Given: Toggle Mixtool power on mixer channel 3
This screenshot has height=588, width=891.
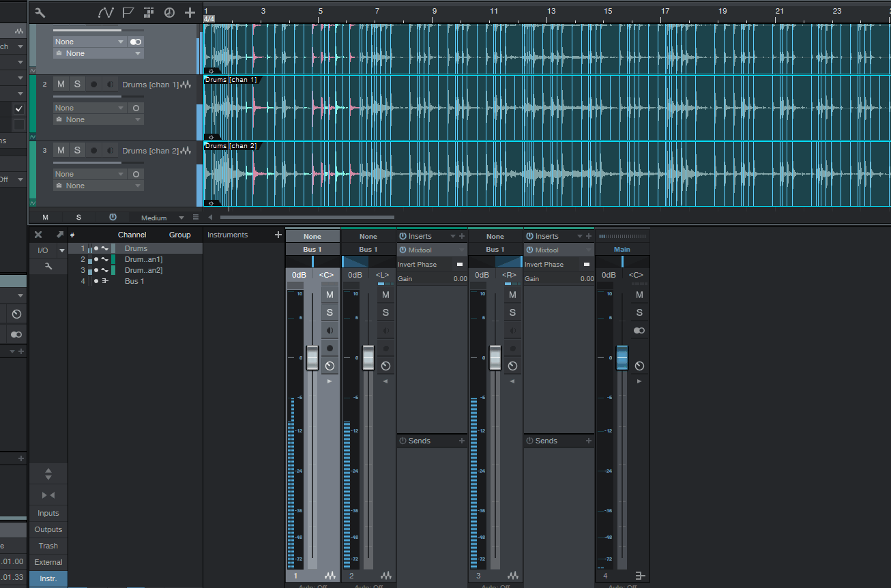Looking at the screenshot, I should pos(529,250).
